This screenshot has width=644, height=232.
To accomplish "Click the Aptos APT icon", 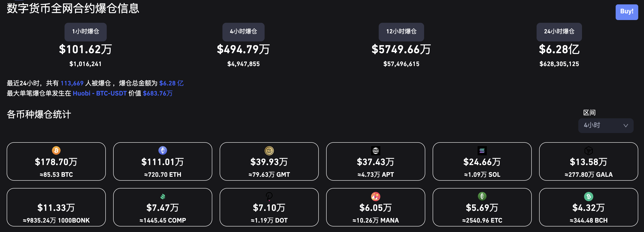I will point(375,151).
